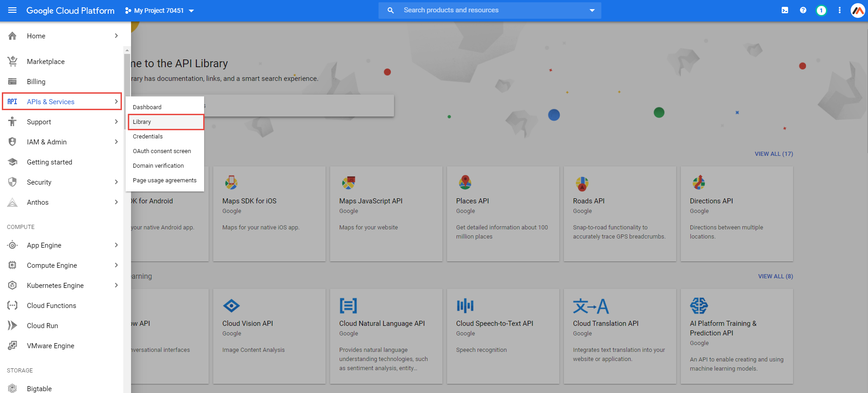This screenshot has height=393, width=868.
Task: Click the Places API pin icon
Action: point(465,182)
